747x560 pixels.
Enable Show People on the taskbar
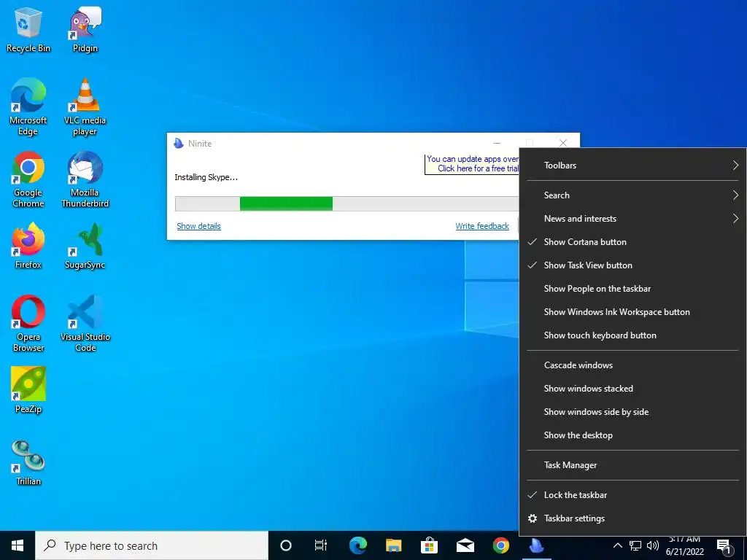tap(632, 289)
